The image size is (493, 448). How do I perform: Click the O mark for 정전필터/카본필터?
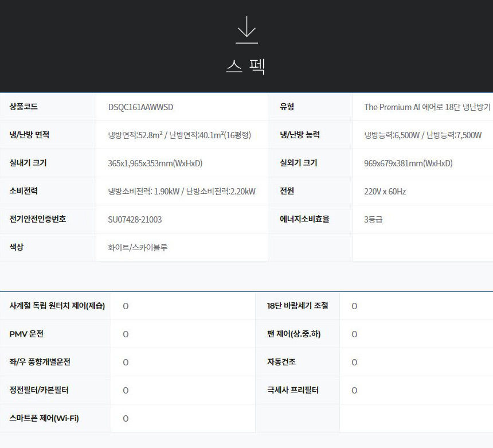tap(126, 391)
